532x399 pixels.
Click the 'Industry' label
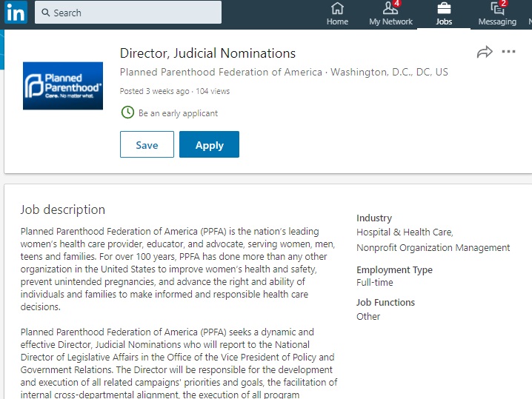[x=374, y=218]
